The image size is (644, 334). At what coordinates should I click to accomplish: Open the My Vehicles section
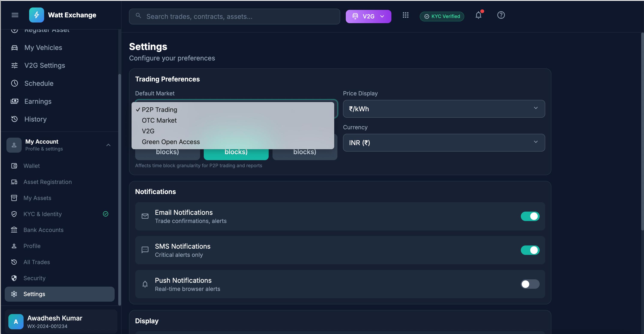[43, 48]
